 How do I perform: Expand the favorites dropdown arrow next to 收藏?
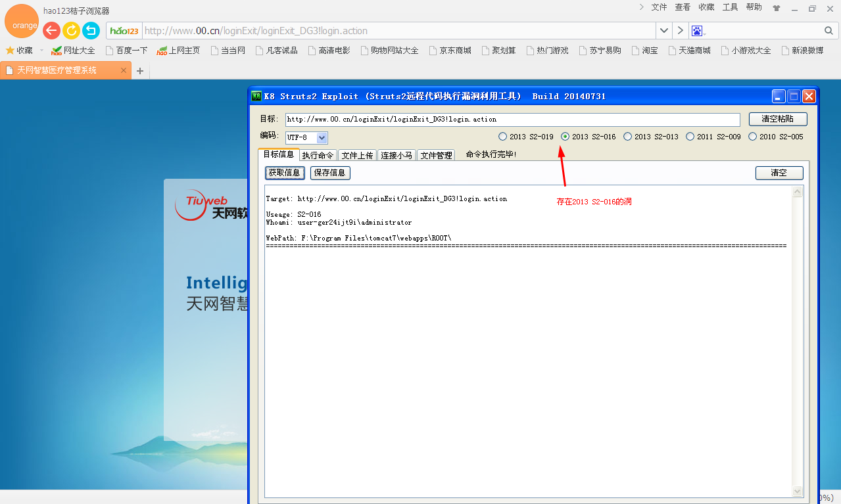pyautogui.click(x=41, y=51)
